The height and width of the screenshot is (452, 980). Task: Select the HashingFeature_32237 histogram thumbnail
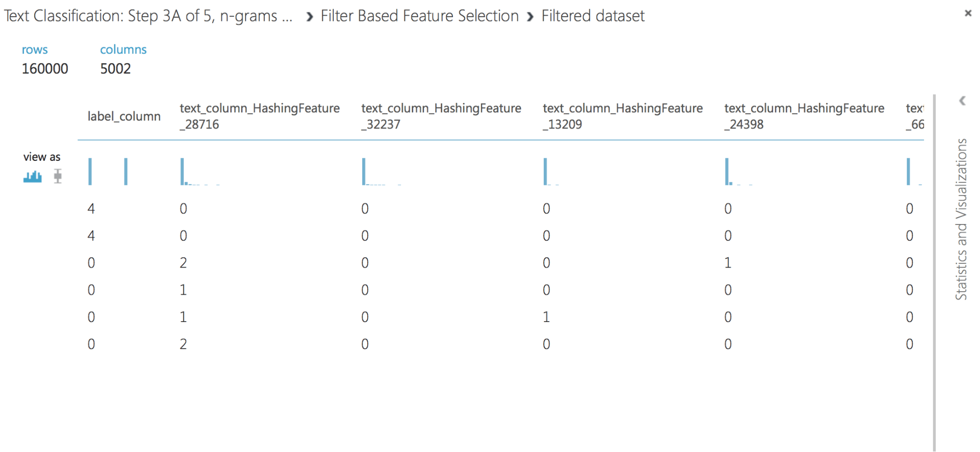[x=382, y=172]
